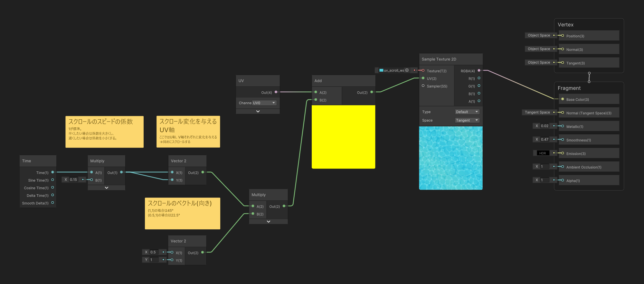
Task: Click the Sample Texture 2D RGBA(4) port
Action: pyautogui.click(x=479, y=70)
